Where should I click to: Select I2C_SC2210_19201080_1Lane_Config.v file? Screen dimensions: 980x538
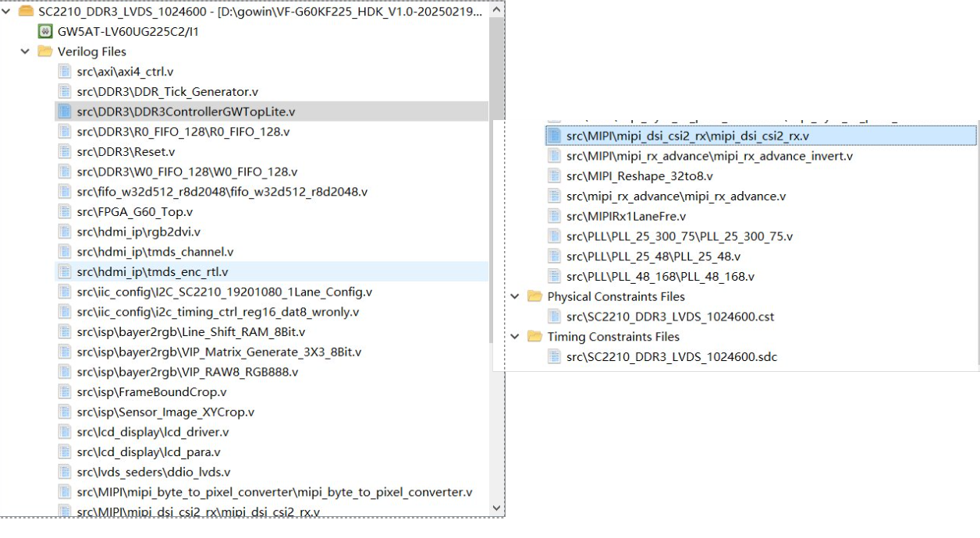point(225,292)
